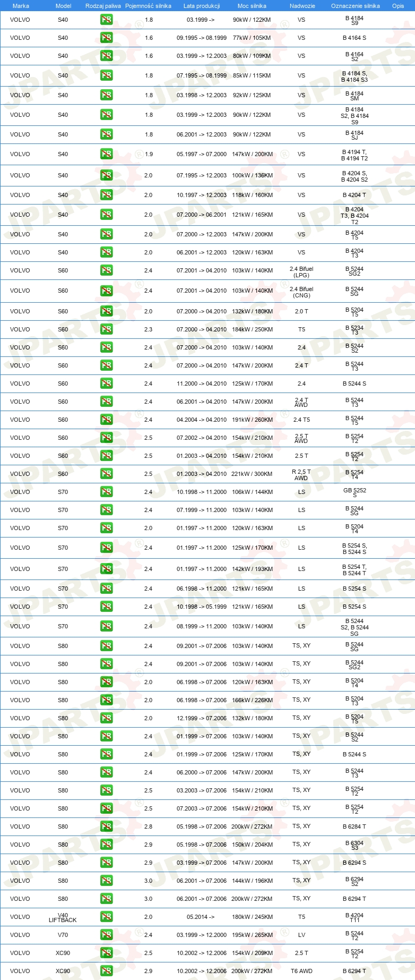The height and width of the screenshot is (980, 415).
Task: Select the '03.1999 ->' production years cell
Action: tap(201, 20)
